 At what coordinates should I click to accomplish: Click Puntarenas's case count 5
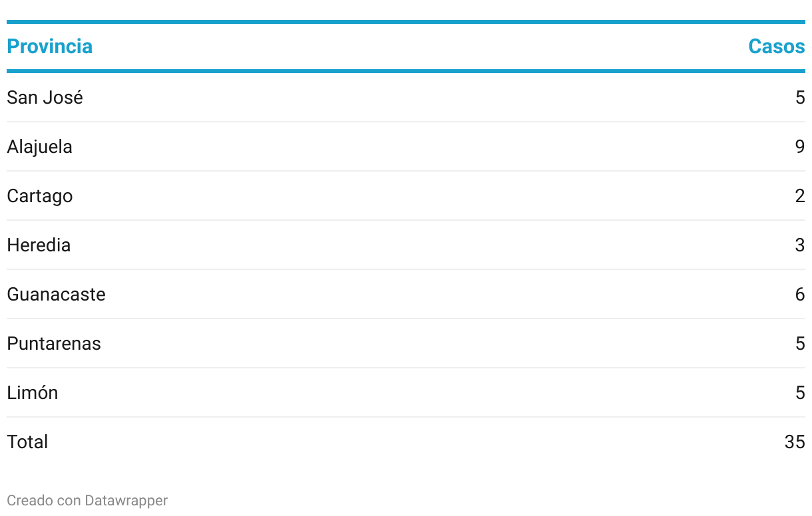800,344
